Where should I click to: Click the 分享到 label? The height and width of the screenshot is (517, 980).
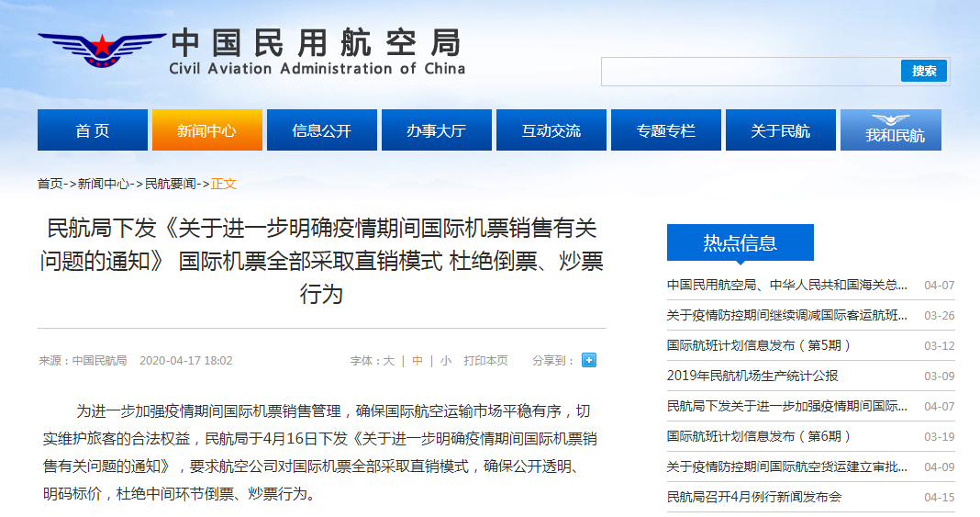coord(553,361)
